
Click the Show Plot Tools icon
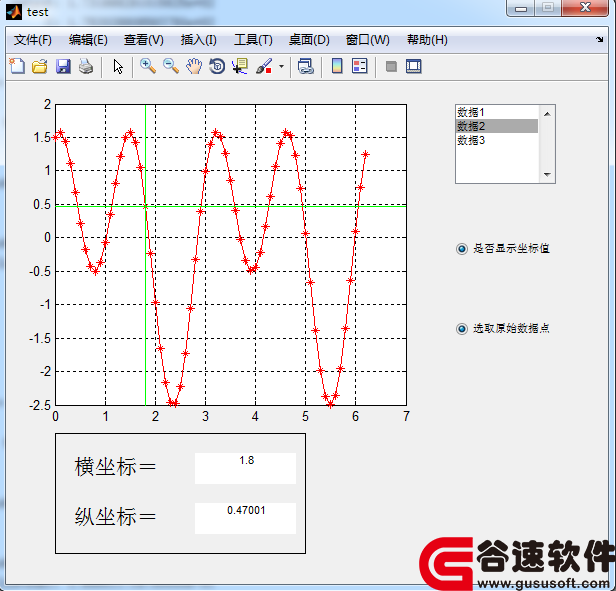(413, 66)
